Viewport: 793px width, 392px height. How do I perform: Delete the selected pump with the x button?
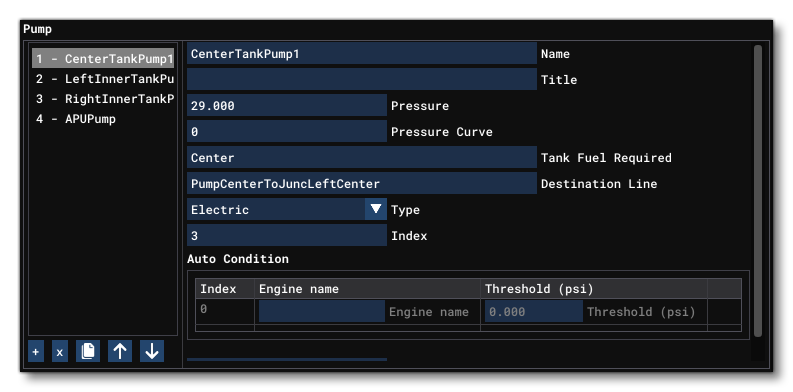pyautogui.click(x=59, y=352)
